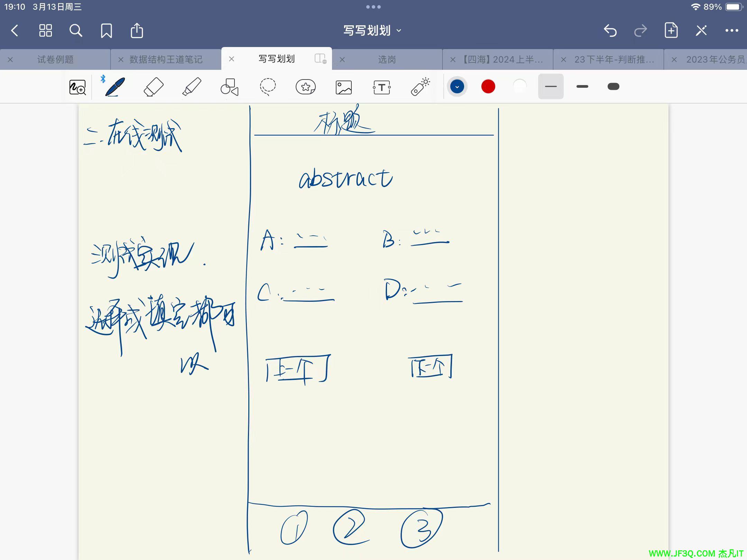The image size is (747, 560).
Task: Add a new page to notebook
Action: pyautogui.click(x=671, y=30)
